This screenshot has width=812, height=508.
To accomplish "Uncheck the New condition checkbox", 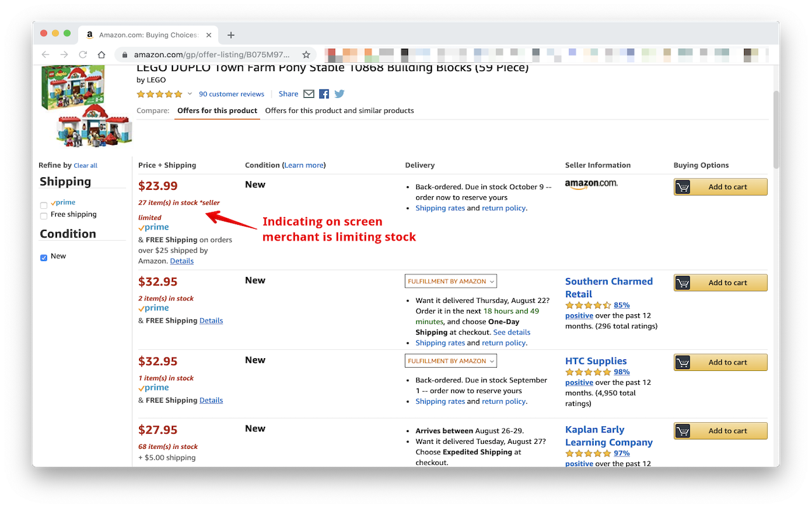I will point(44,258).
